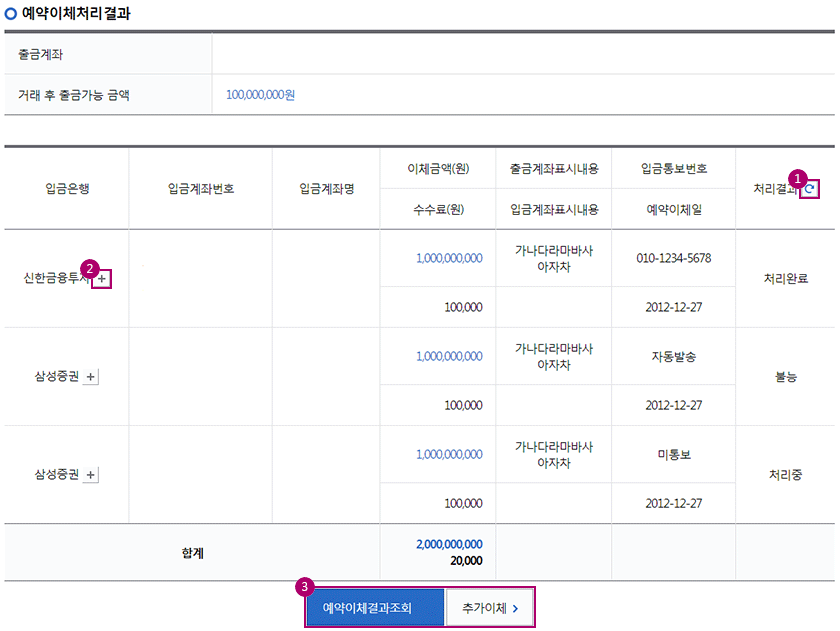This screenshot has width=840, height=631.
Task: Select the 미통보 notification cell
Action: 673,454
